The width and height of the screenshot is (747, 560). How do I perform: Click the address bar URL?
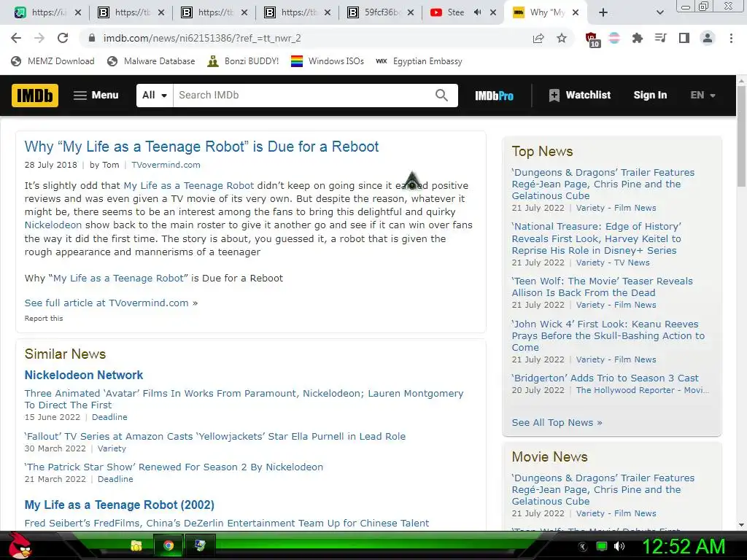coord(202,38)
